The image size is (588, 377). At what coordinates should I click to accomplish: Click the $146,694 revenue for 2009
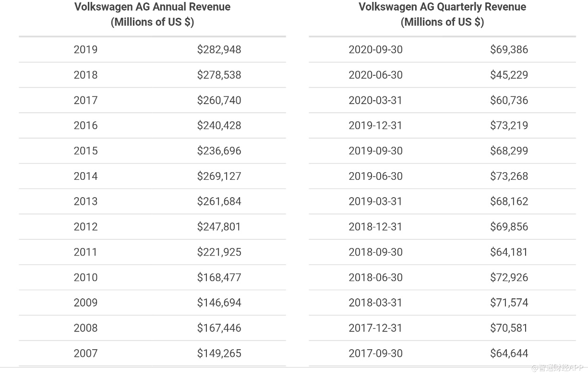(219, 303)
